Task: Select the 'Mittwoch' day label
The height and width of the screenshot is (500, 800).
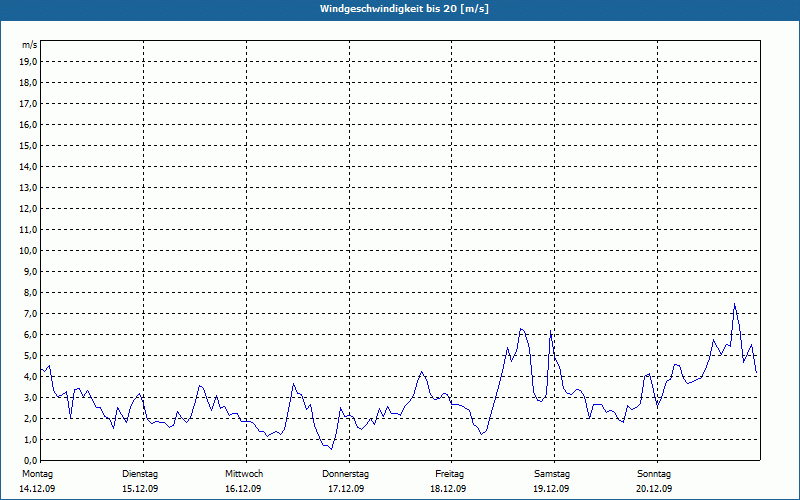Action: click(x=244, y=474)
